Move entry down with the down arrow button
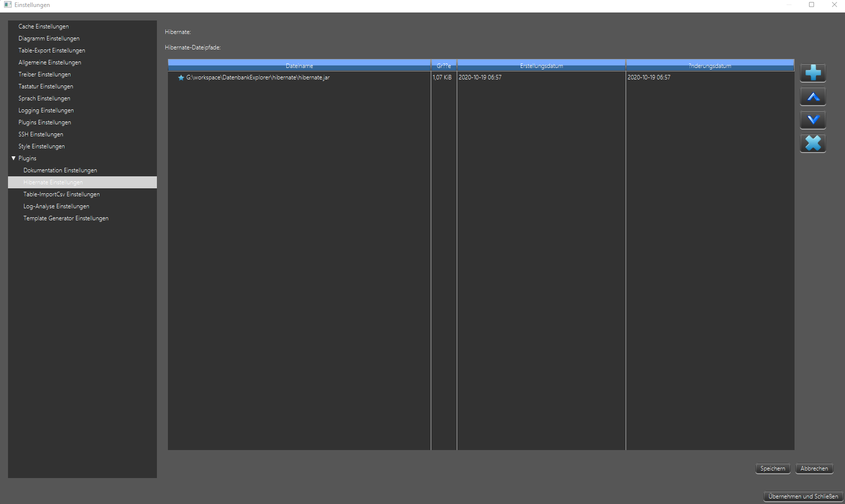This screenshot has height=504, width=845. coord(813,120)
